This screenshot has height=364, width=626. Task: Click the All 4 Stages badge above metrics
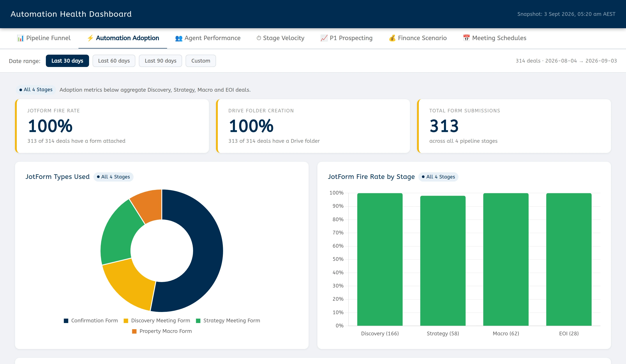click(x=36, y=90)
